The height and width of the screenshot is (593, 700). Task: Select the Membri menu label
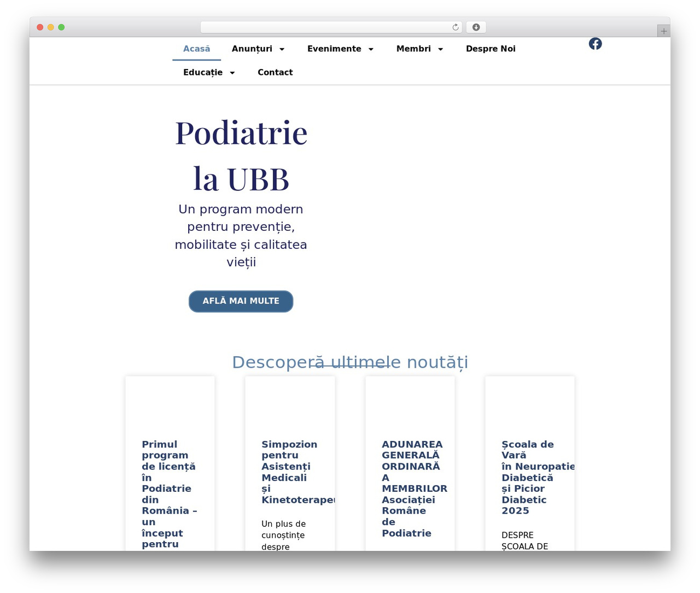(413, 49)
